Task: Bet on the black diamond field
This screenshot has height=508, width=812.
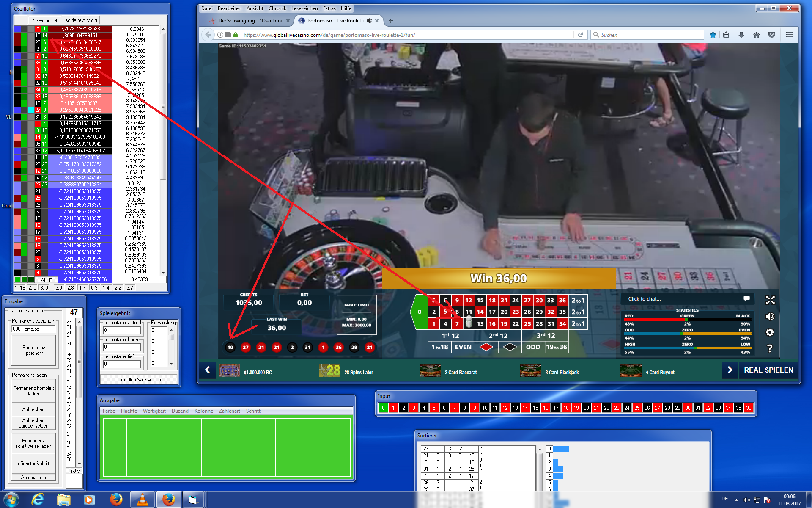Action: tap(510, 347)
